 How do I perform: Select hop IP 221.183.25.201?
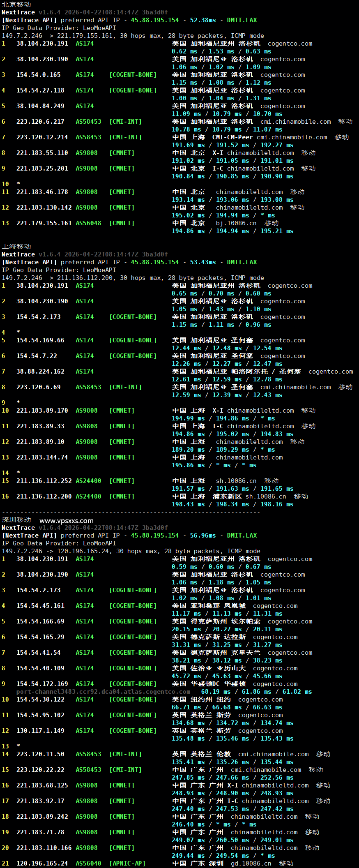pyautogui.click(x=42, y=169)
